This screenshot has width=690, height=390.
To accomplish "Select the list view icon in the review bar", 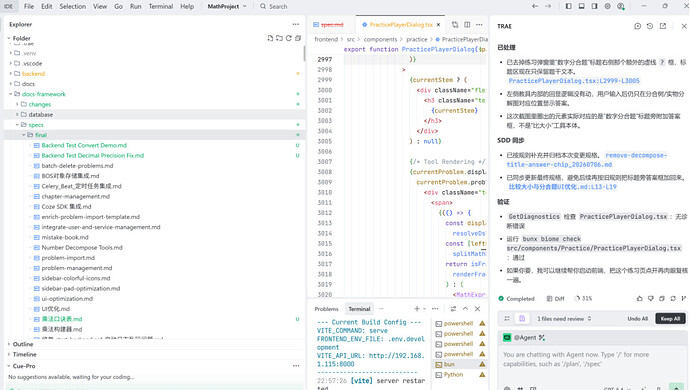I will (507, 318).
